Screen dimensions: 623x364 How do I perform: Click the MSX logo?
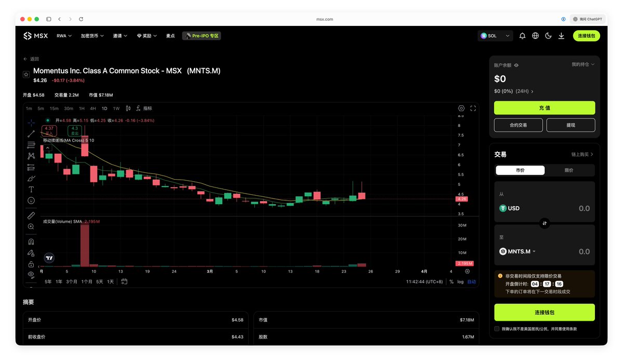(36, 36)
